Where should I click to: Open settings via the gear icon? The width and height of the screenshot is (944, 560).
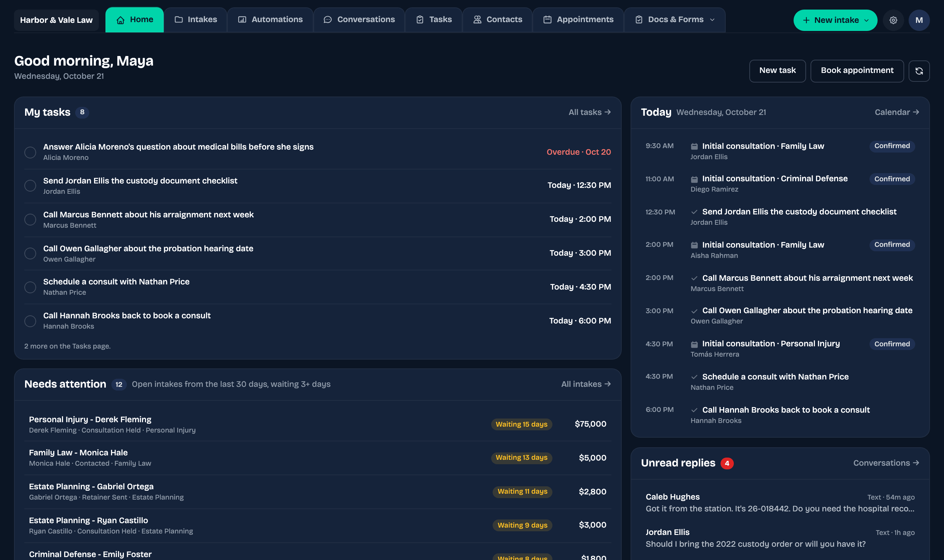(893, 20)
